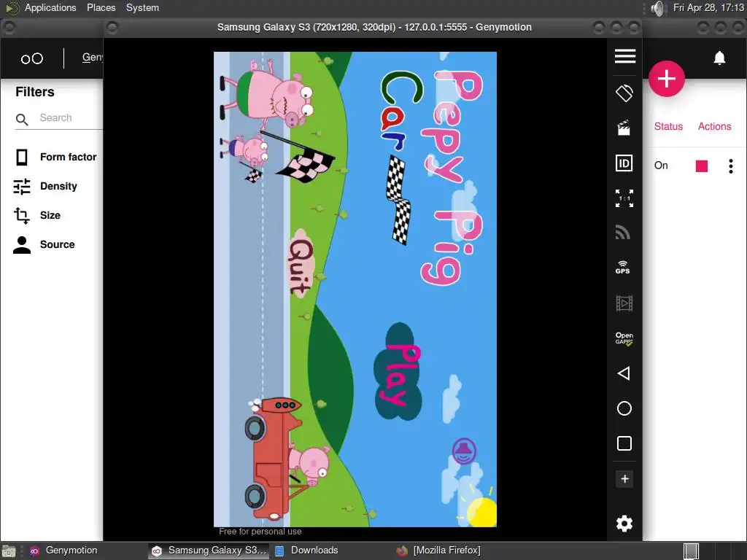Click the search magnifier icon
This screenshot has height=560, width=747.
tap(22, 119)
